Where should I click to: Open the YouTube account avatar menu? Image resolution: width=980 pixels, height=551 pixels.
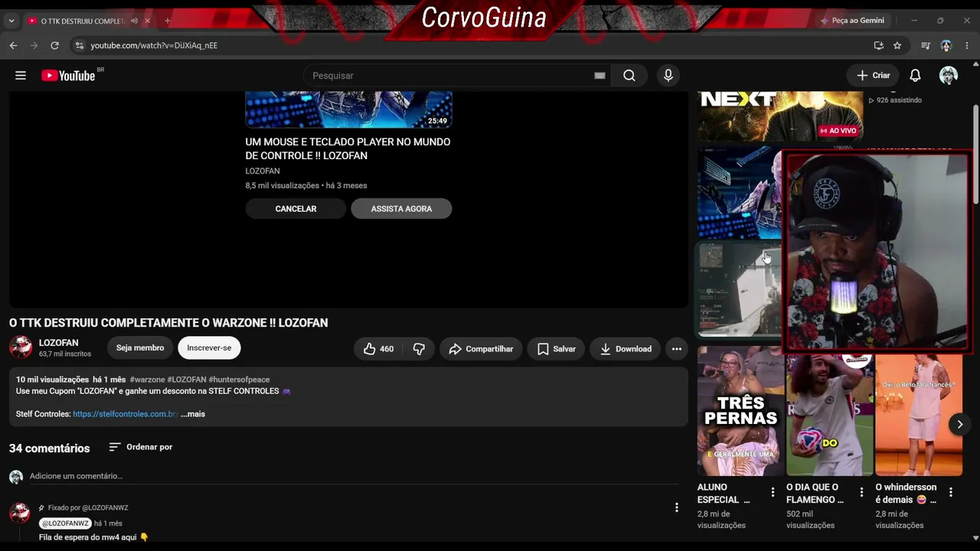[x=949, y=76]
